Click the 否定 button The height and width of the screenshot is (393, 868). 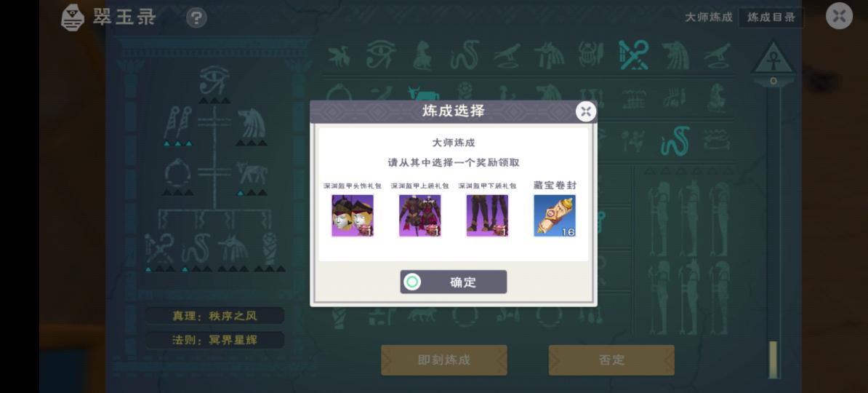pyautogui.click(x=611, y=360)
